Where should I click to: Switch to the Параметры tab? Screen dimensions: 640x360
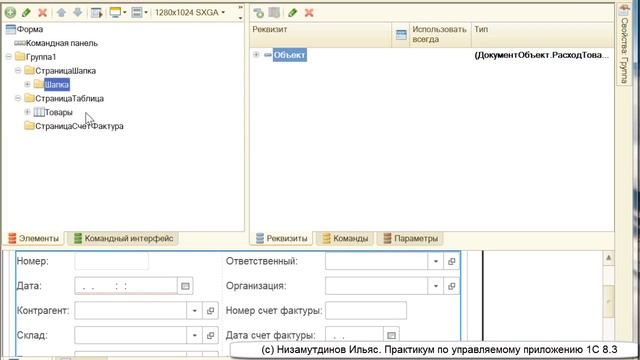[410, 238]
